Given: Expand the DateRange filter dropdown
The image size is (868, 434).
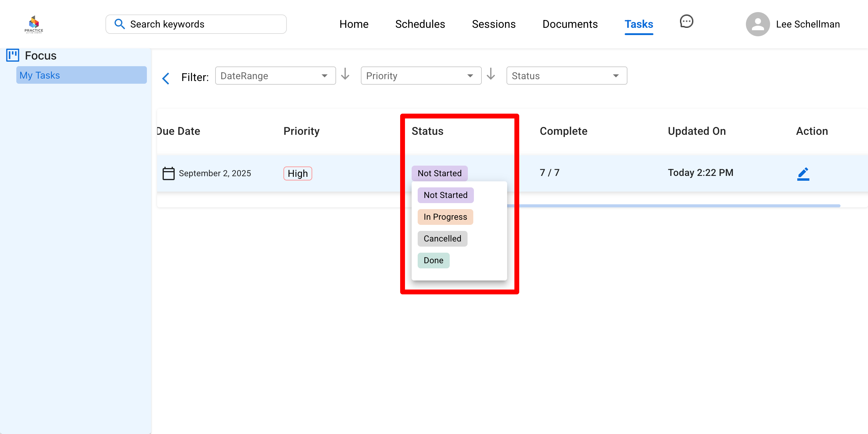Looking at the screenshot, I should (x=275, y=76).
